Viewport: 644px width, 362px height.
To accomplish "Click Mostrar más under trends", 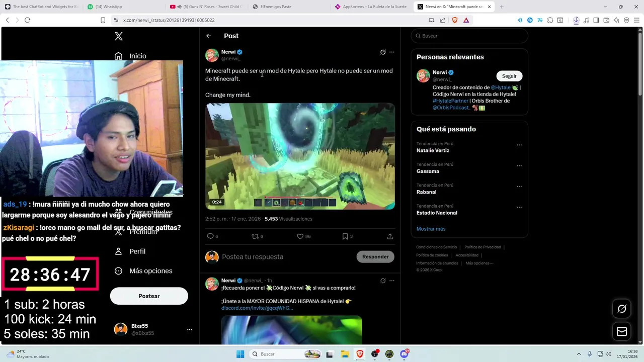I will 431,229.
